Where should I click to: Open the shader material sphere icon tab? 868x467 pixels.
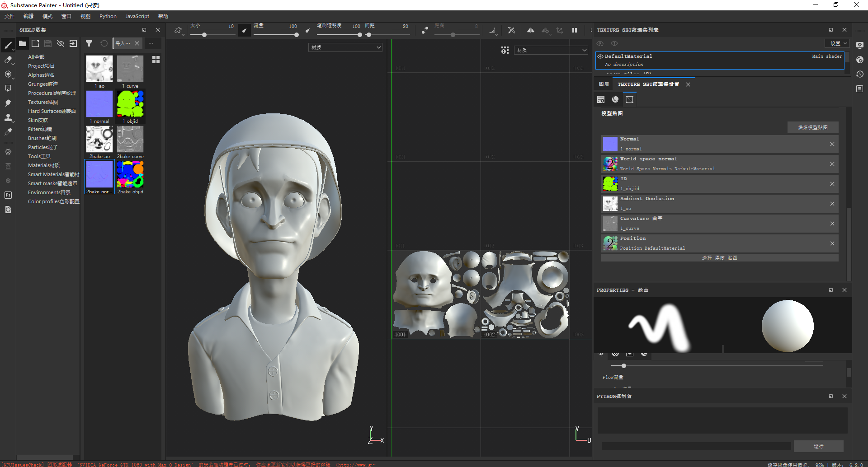615,99
